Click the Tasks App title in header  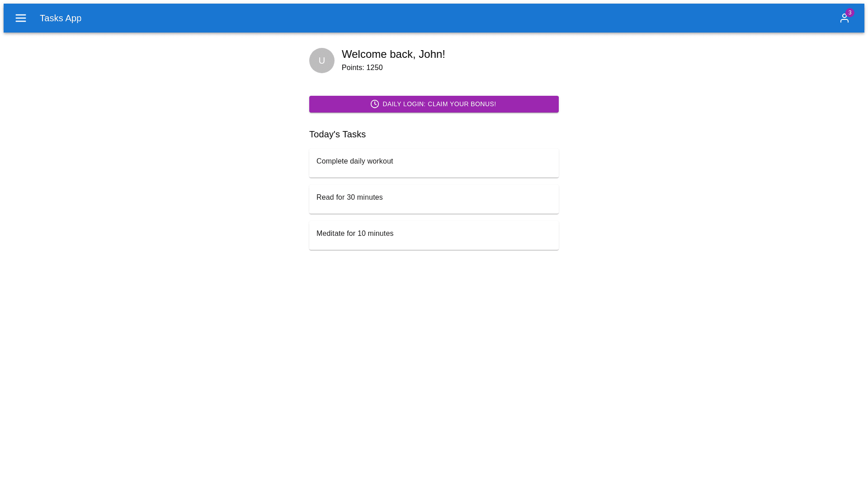pos(61,18)
